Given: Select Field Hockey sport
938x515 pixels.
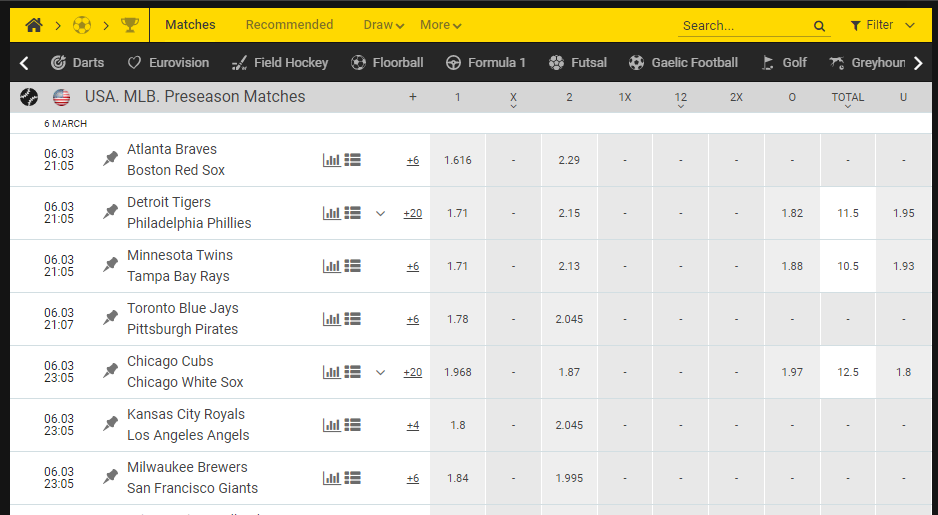Looking at the screenshot, I should coord(280,62).
